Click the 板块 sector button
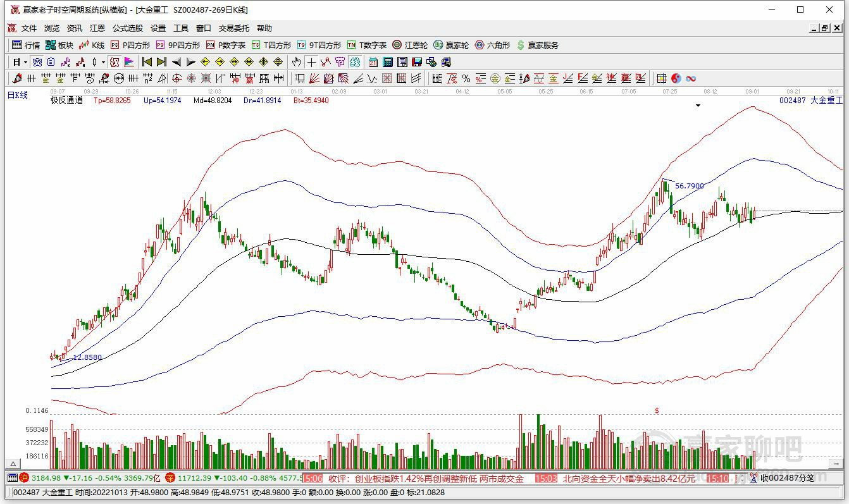This screenshot has width=849, height=504. (59, 45)
